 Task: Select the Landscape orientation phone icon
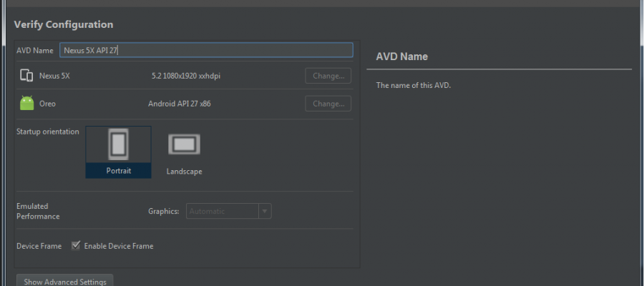pyautogui.click(x=184, y=144)
